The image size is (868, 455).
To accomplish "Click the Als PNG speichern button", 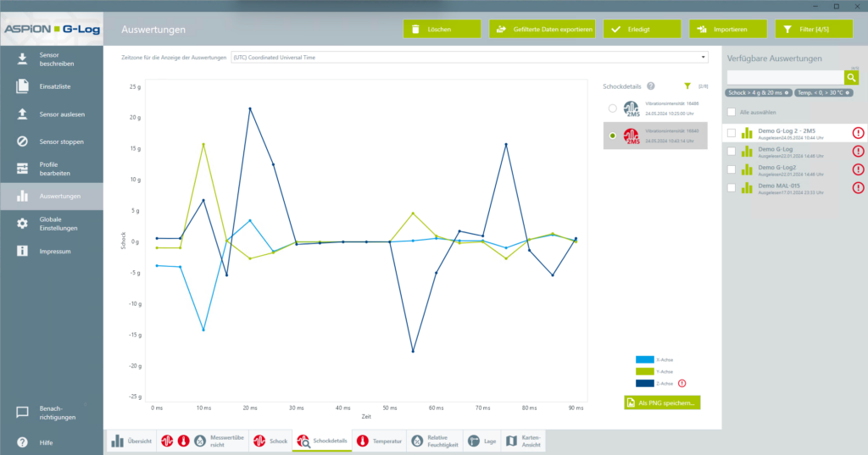I will coord(662,403).
